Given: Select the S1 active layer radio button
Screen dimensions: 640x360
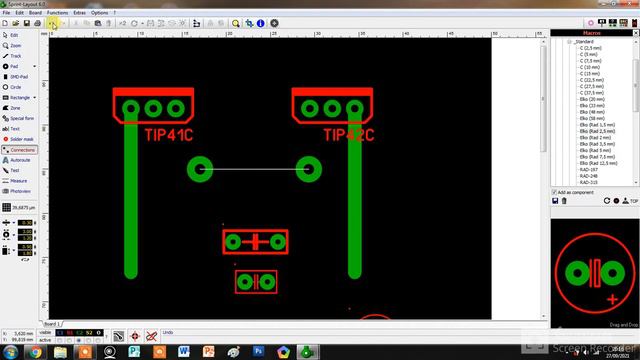Looking at the screenshot, I should (x=69, y=340).
